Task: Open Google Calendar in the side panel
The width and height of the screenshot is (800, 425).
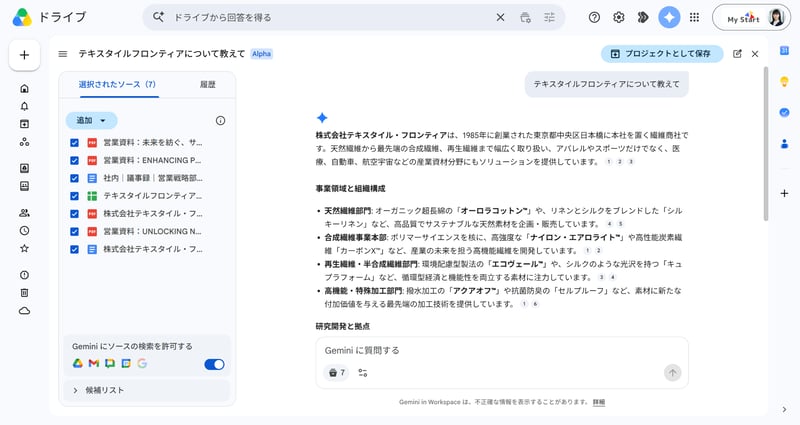Action: [784, 50]
